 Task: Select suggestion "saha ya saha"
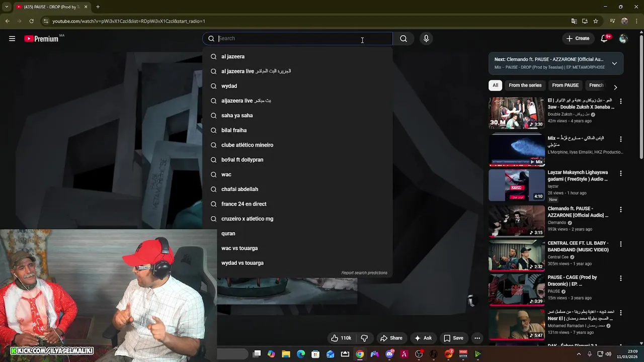click(297, 116)
